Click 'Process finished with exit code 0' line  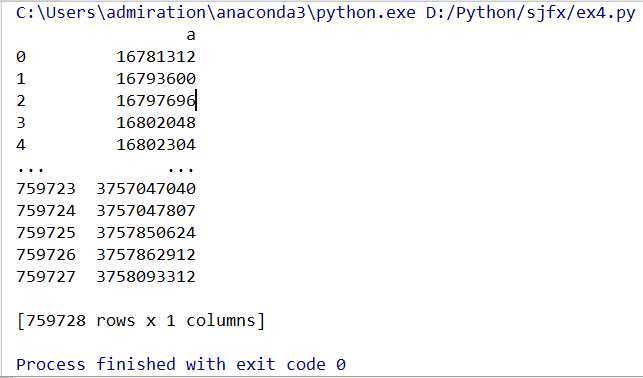(x=181, y=364)
